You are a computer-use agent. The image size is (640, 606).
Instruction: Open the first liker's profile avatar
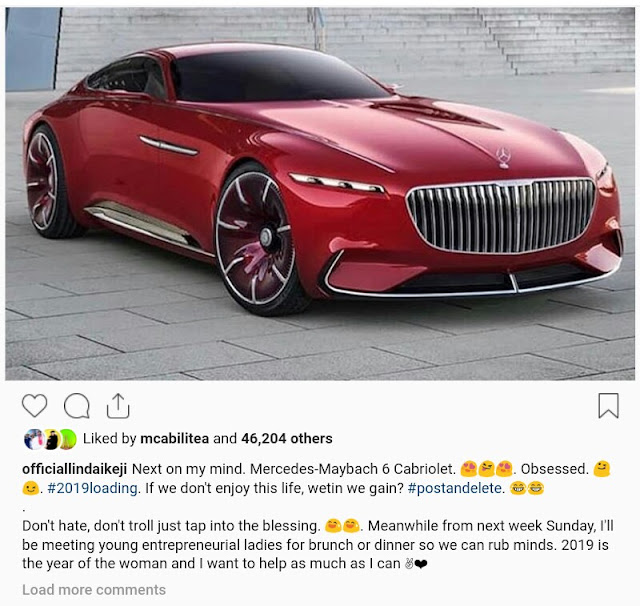[x=34, y=439]
